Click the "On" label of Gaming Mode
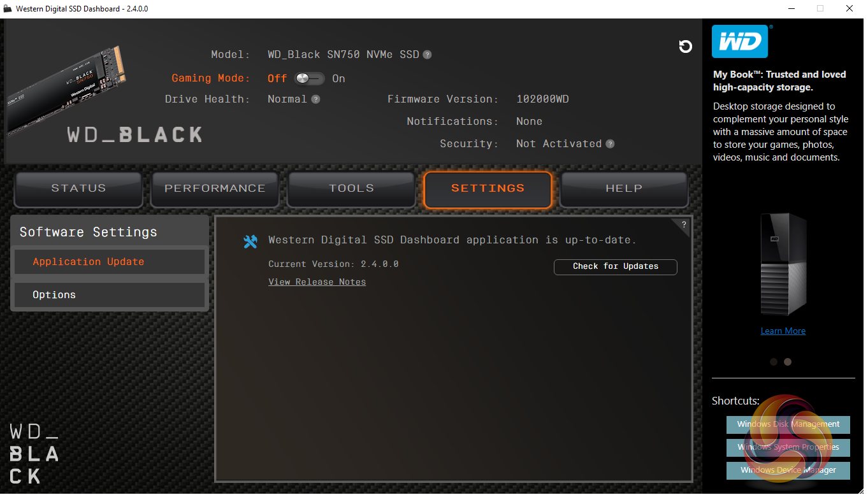Screen dimensions: 868x495 pos(338,78)
